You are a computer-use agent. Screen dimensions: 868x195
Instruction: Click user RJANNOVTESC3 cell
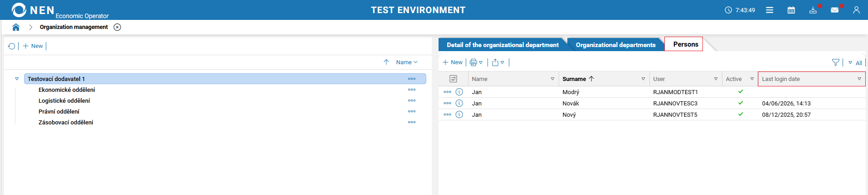click(x=675, y=103)
